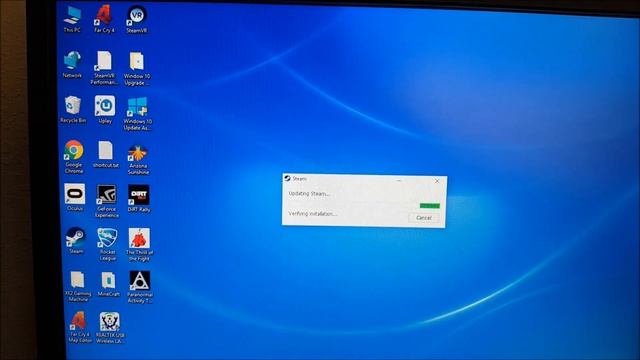640x360 pixels.
Task: Close the Steam updater dialog
Action: [437, 180]
